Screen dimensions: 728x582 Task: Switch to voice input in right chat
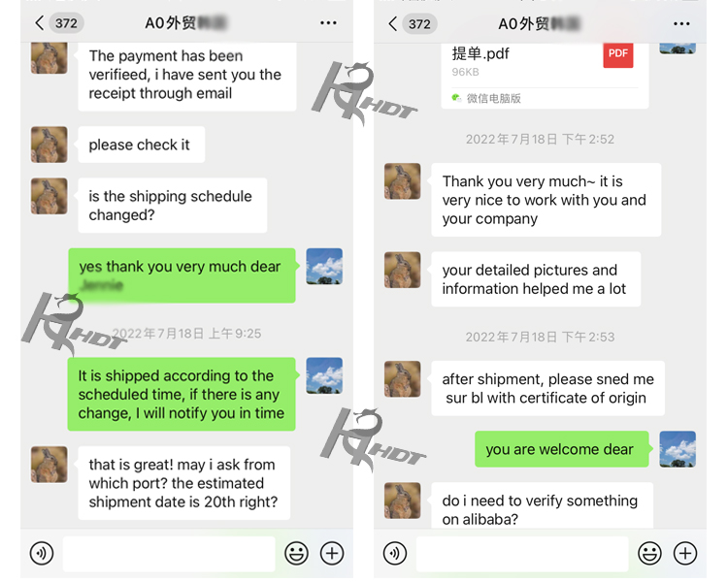(395, 553)
